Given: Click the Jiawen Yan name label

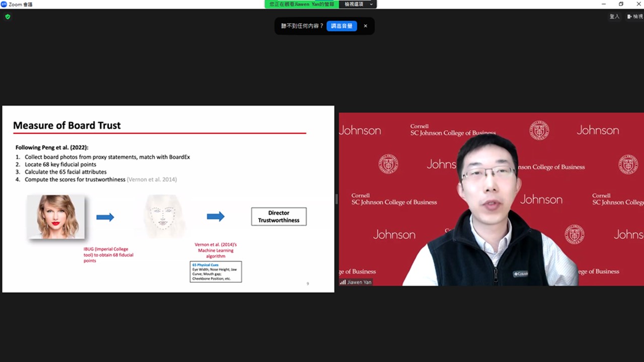Looking at the screenshot, I should click(359, 282).
